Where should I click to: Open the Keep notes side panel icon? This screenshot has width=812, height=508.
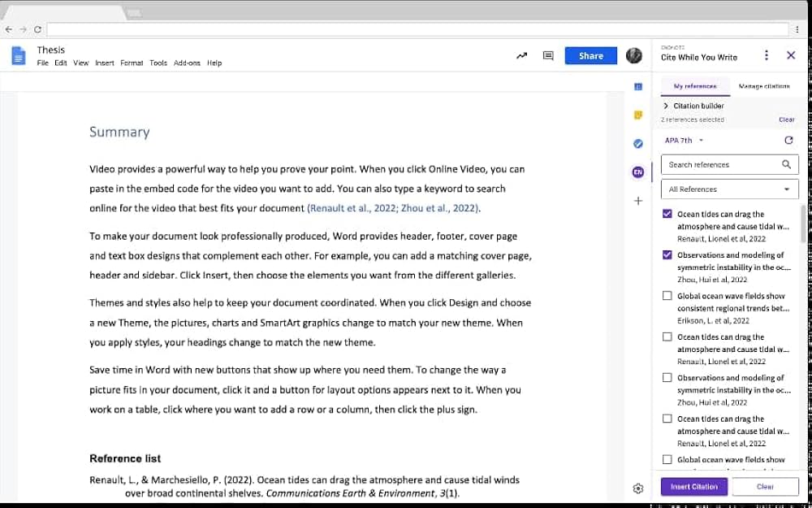coord(638,115)
